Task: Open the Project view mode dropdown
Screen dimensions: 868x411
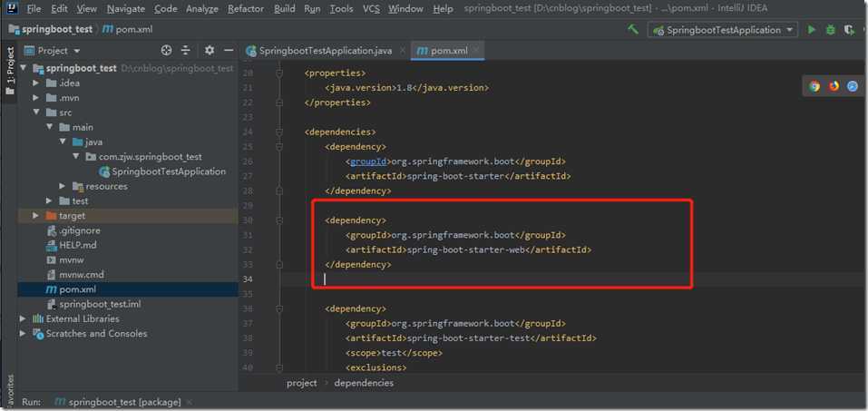Action: (54, 51)
